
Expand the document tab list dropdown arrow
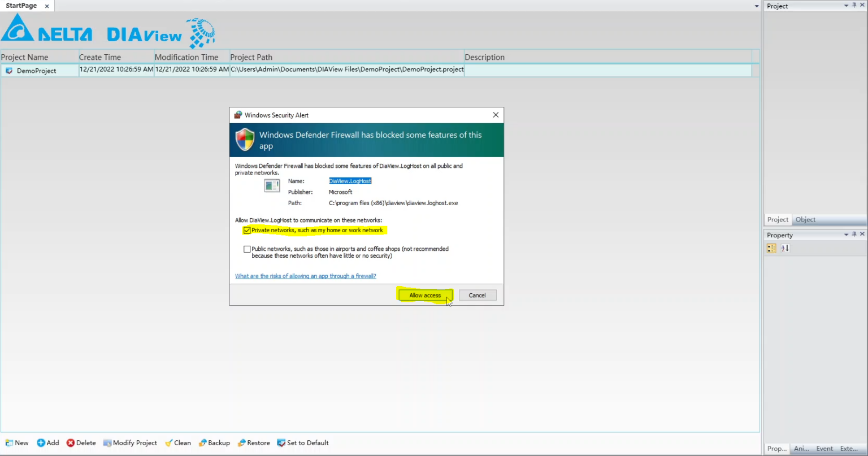757,6
